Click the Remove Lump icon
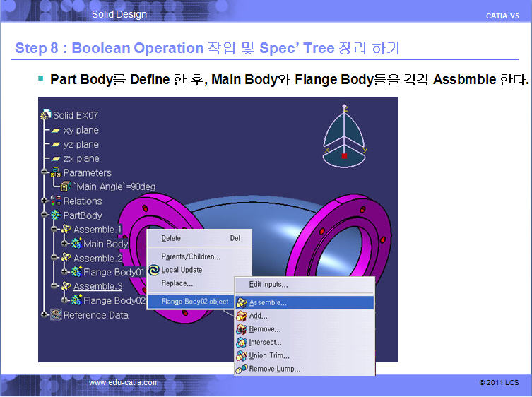 [242, 369]
